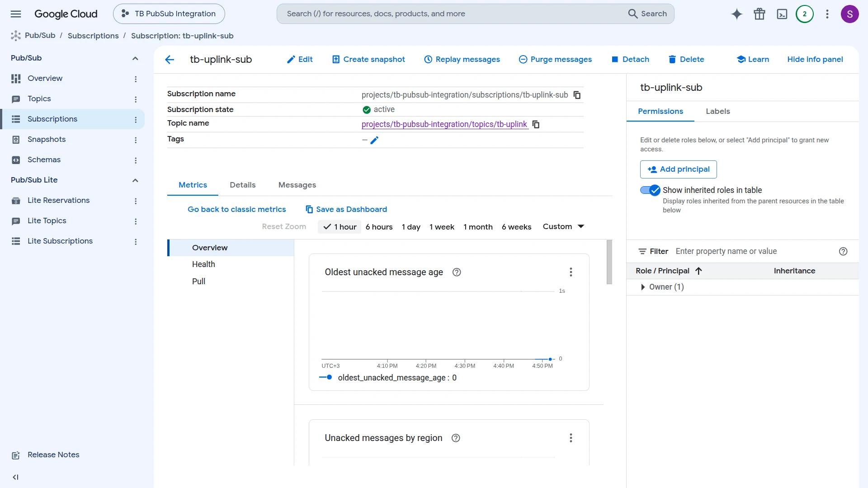Screen dimensions: 868x488
Task: Open Topics sidebar item options menu
Action: click(136, 99)
